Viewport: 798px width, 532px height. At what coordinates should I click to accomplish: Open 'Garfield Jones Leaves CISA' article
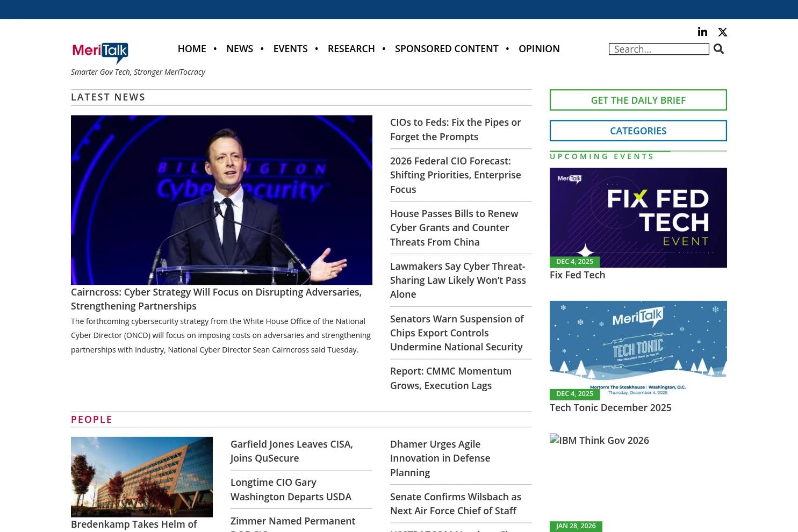click(x=292, y=451)
